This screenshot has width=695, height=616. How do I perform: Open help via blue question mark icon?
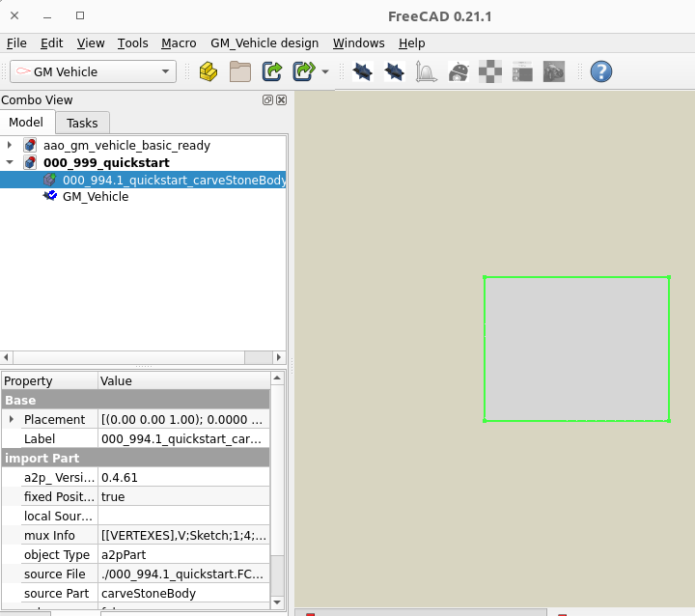click(x=600, y=71)
